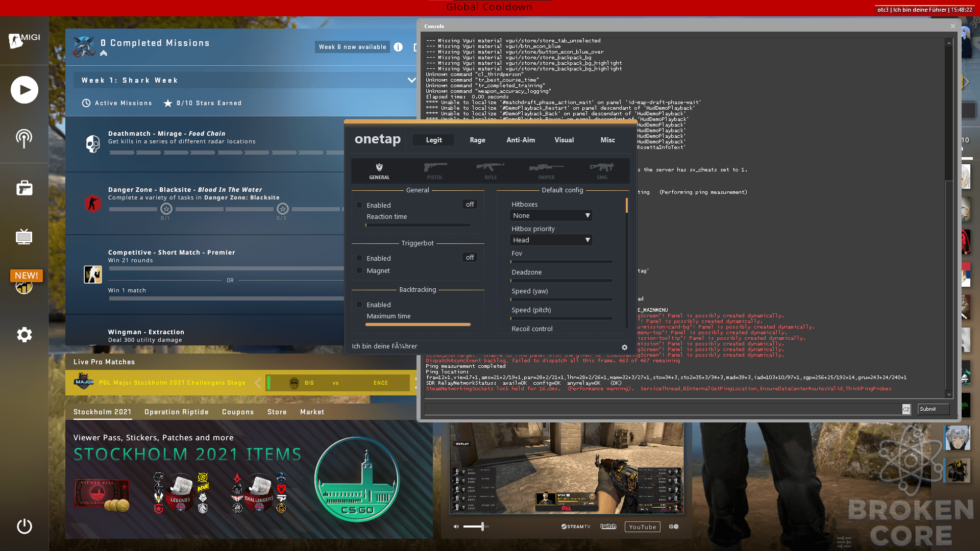Open the Hitboxes None dropdown
The image size is (980, 551).
(x=551, y=215)
